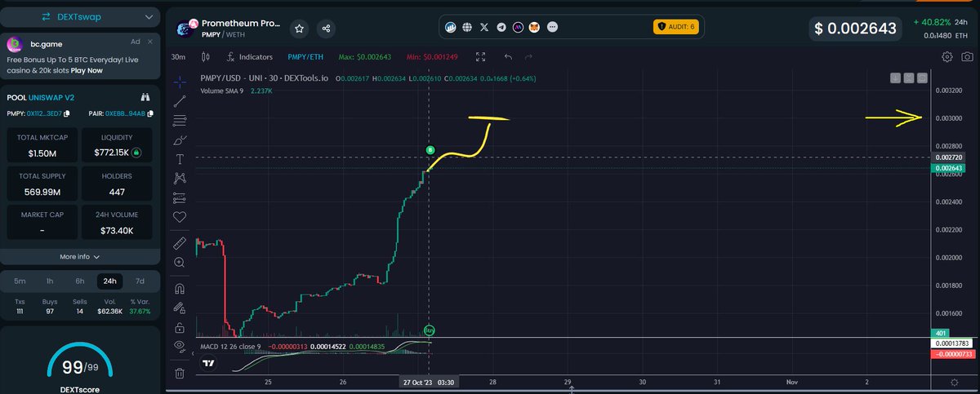Viewport: 980px width, 394px height.
Task: Select the 24h stats tab
Action: [110, 281]
